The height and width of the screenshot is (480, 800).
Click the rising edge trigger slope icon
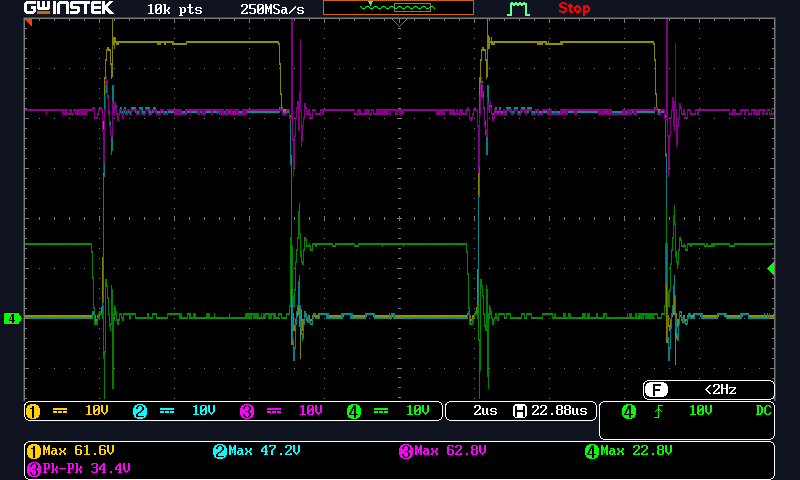(x=659, y=411)
